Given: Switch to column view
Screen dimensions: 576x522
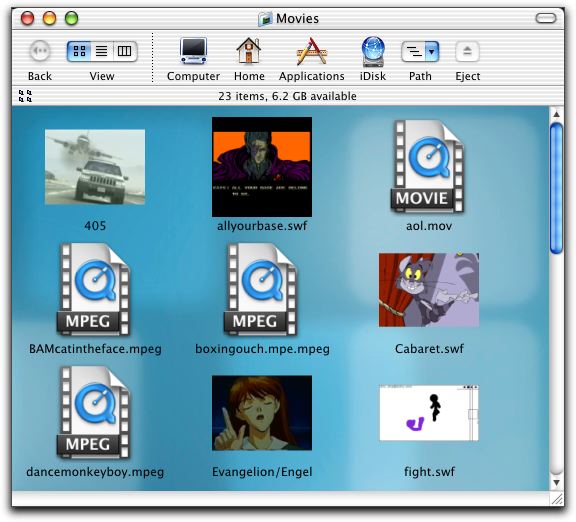Looking at the screenshot, I should (x=125, y=51).
